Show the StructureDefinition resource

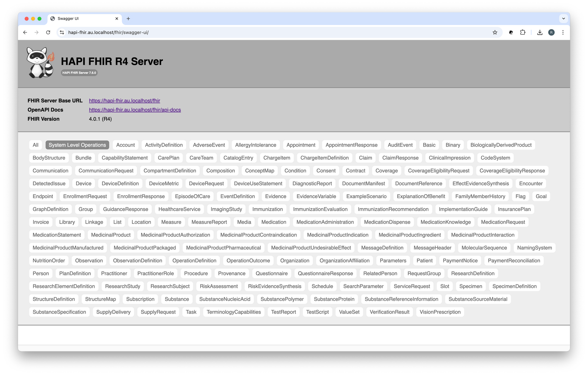54,299
